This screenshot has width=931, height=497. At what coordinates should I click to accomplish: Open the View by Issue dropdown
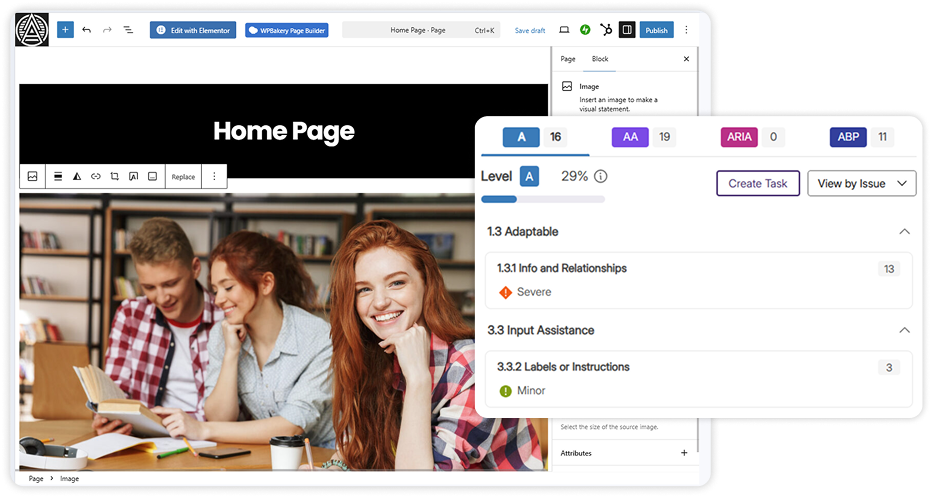pos(861,183)
